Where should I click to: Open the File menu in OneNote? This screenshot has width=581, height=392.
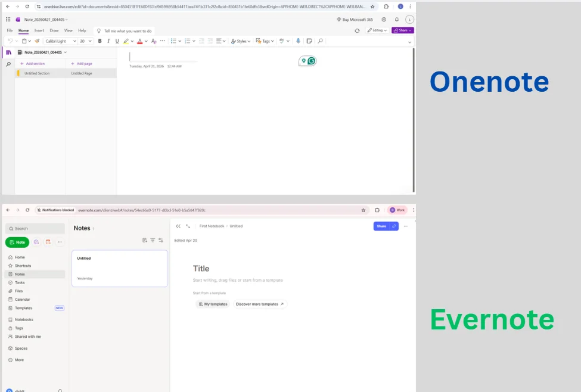pyautogui.click(x=10, y=30)
